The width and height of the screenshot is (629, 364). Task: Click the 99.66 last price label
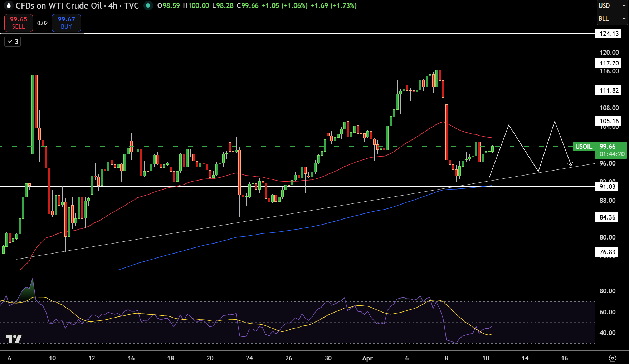pyautogui.click(x=608, y=147)
